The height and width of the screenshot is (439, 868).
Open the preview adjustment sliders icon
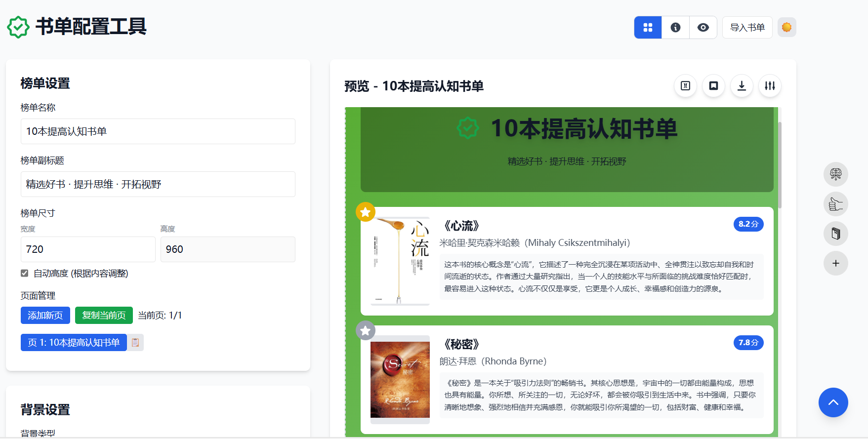click(770, 86)
